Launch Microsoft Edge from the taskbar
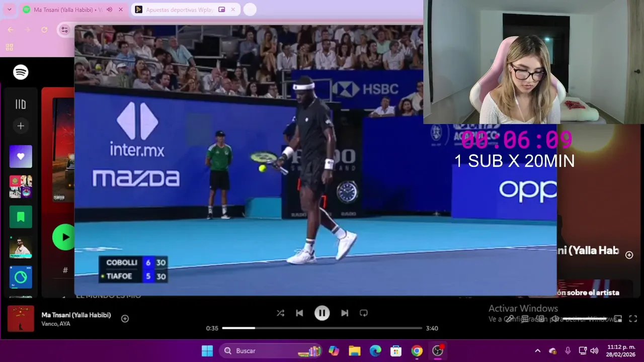This screenshot has height=362, width=644. (375, 351)
